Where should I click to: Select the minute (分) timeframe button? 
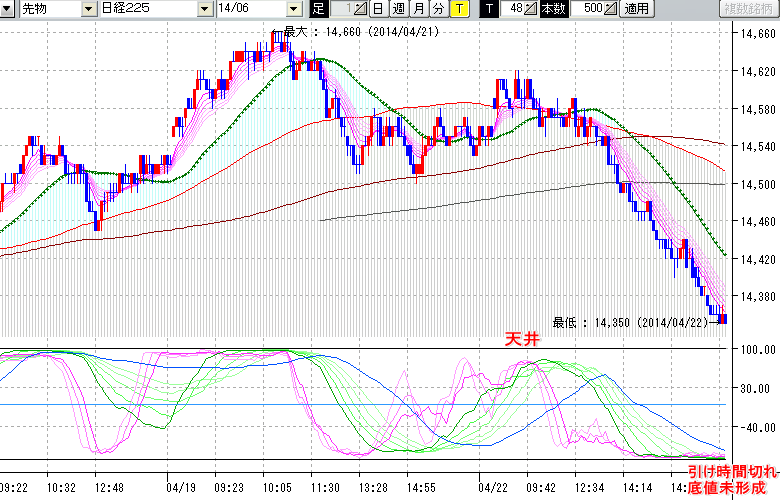[x=438, y=9]
